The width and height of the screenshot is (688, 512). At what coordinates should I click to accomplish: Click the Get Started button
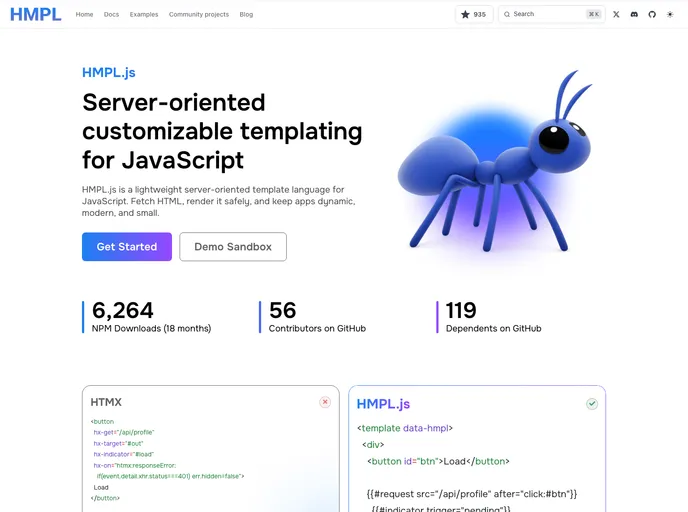(x=127, y=247)
